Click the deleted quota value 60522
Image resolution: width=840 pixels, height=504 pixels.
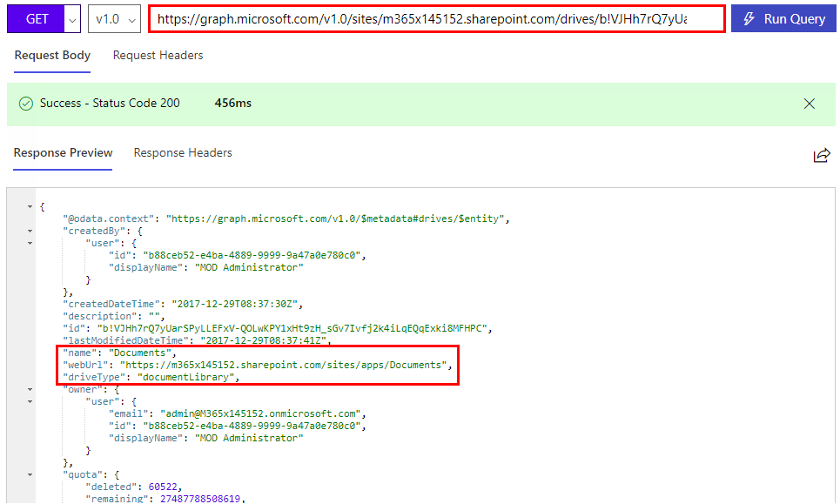pos(163,487)
